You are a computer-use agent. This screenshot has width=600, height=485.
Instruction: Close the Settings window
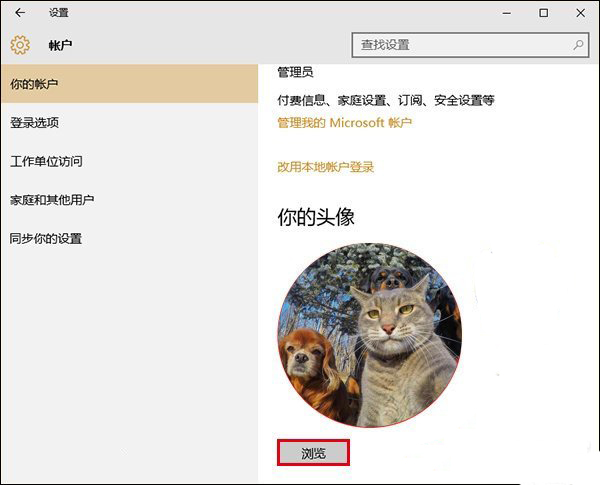(580, 13)
